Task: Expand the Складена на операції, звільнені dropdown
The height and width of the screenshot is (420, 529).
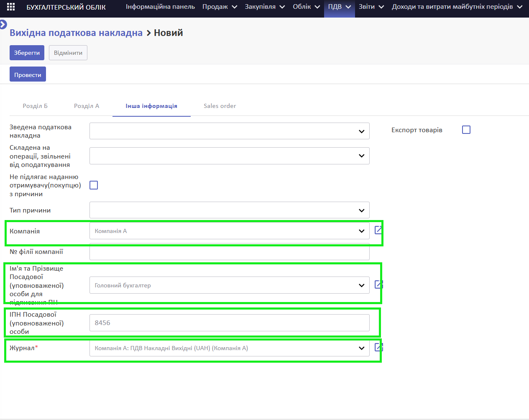Action: pyautogui.click(x=230, y=156)
